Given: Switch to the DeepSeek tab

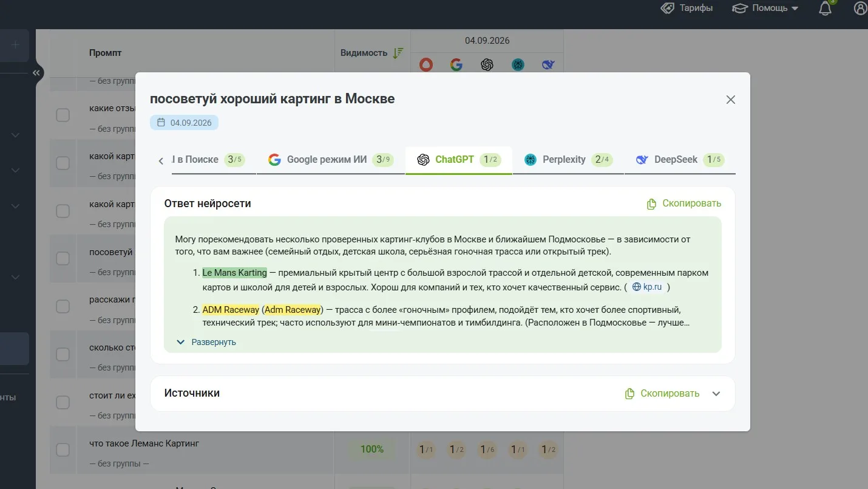Looking at the screenshot, I should click(680, 160).
